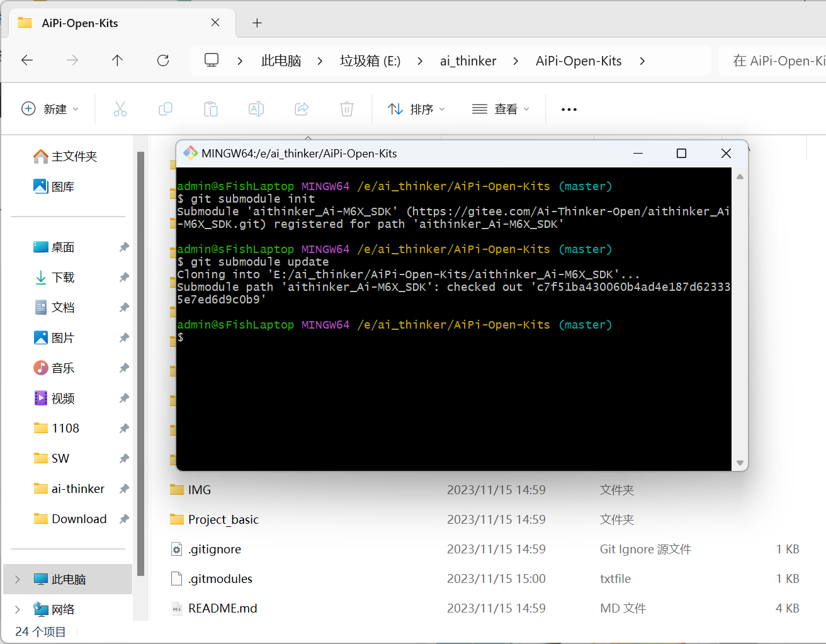Open the three-dot See more menu

pos(569,109)
